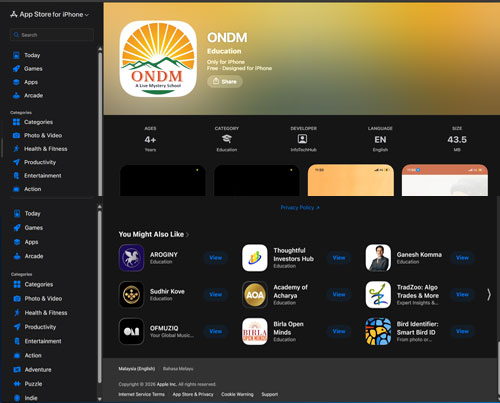Open Support footer link

(x=270, y=394)
